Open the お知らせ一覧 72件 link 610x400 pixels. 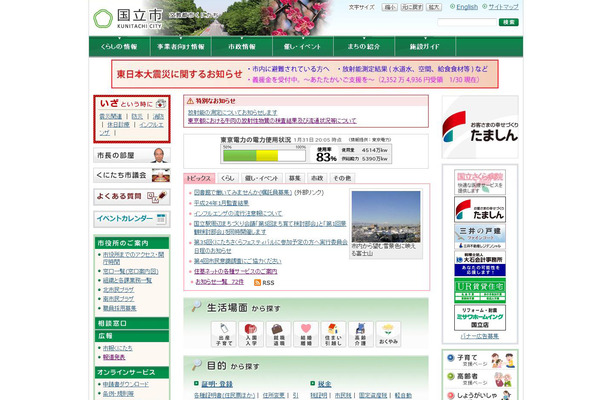tap(219, 282)
